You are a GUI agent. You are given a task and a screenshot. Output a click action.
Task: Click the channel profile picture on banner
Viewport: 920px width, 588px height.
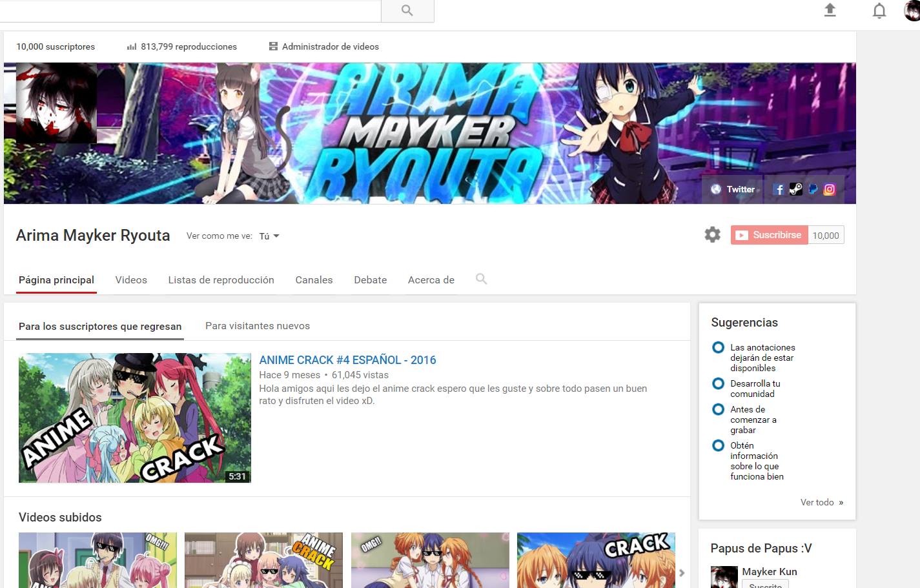point(56,103)
